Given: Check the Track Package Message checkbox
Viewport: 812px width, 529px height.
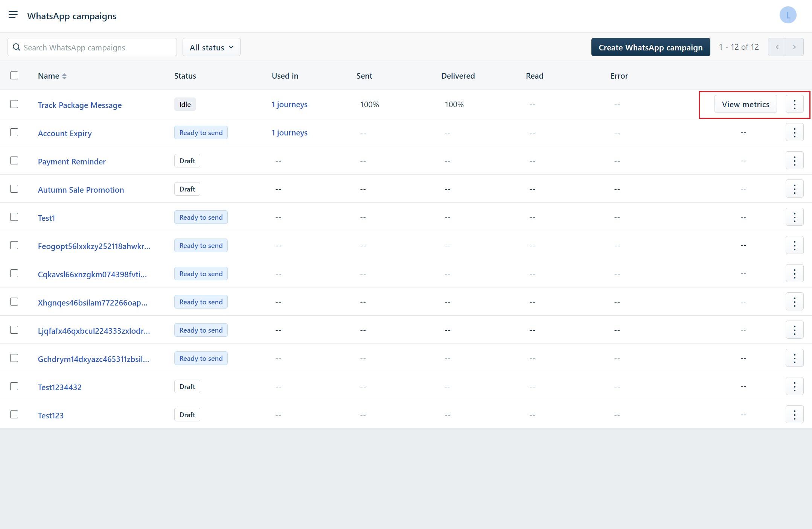Looking at the screenshot, I should tap(14, 104).
